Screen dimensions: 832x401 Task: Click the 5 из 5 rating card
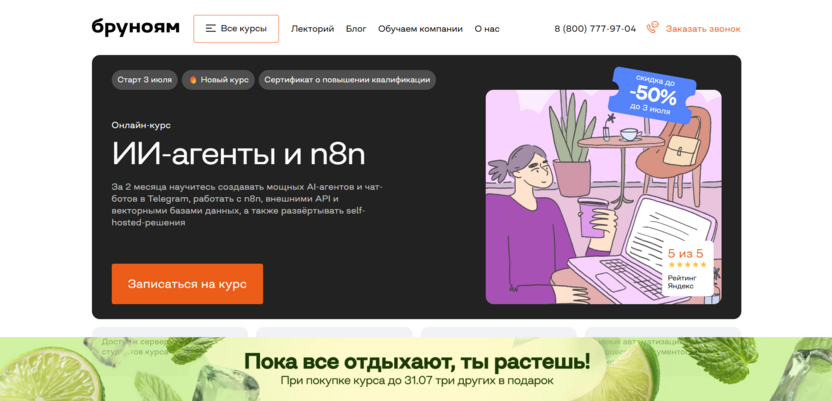[687, 268]
